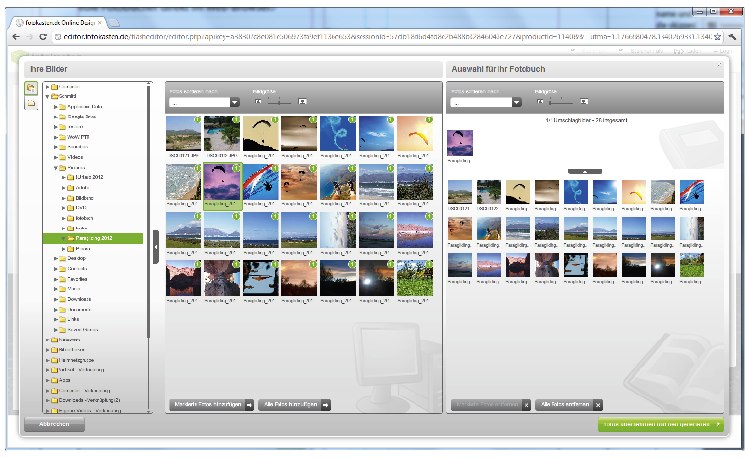This screenshot has width=749, height=458.
Task: Adjust Bildgröße slider in Auswahl panel
Action: pos(561,101)
